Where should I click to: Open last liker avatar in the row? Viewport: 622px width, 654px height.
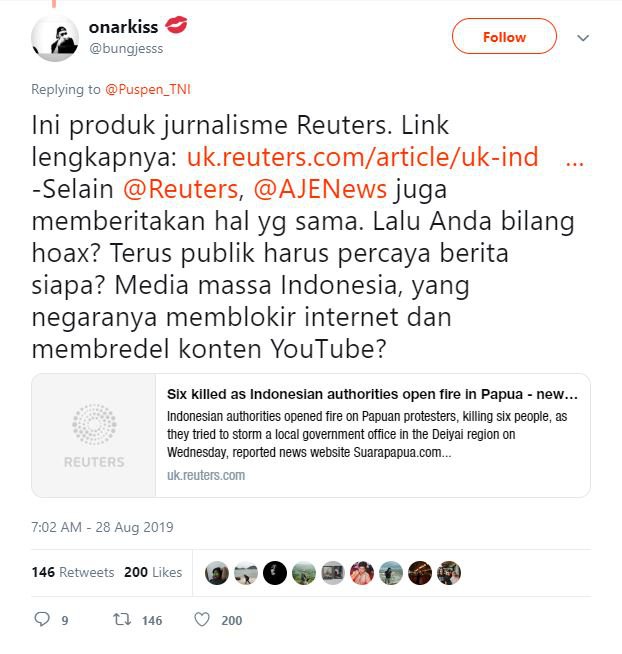click(x=449, y=573)
